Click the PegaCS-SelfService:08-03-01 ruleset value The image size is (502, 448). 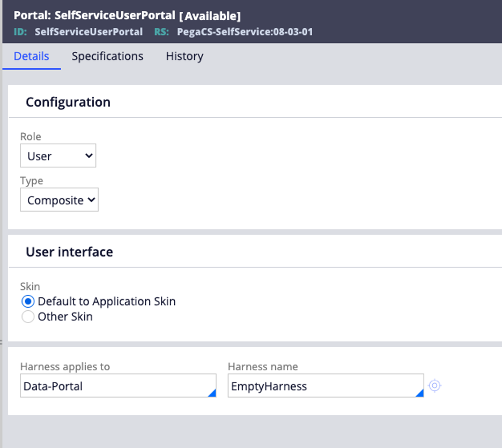coord(245,32)
